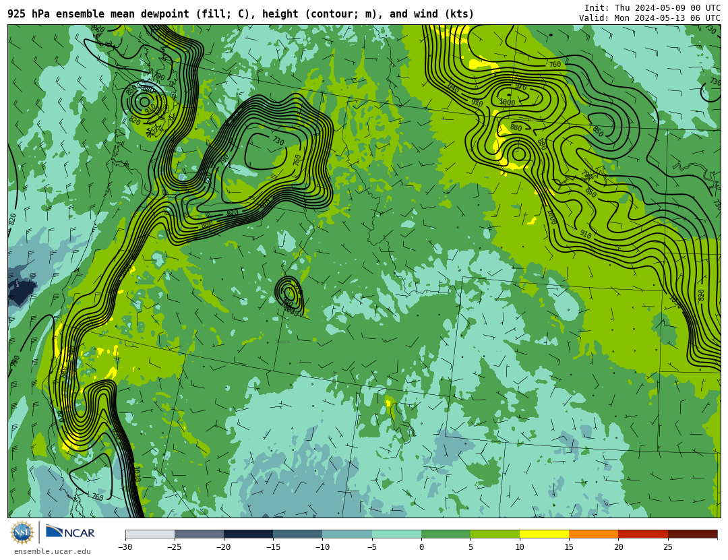Click the colorbar tick label '25'
Screen dimensions: 728x560
[667, 547]
